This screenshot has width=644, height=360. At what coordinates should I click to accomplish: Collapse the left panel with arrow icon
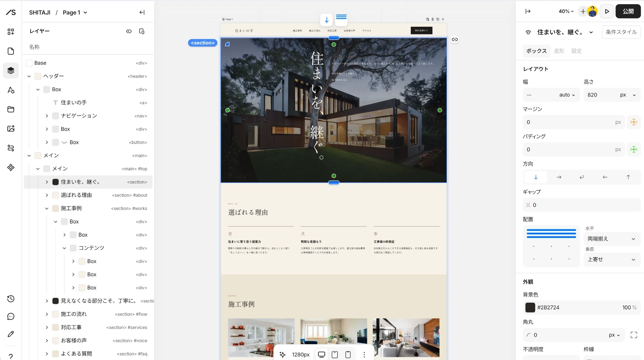142,12
